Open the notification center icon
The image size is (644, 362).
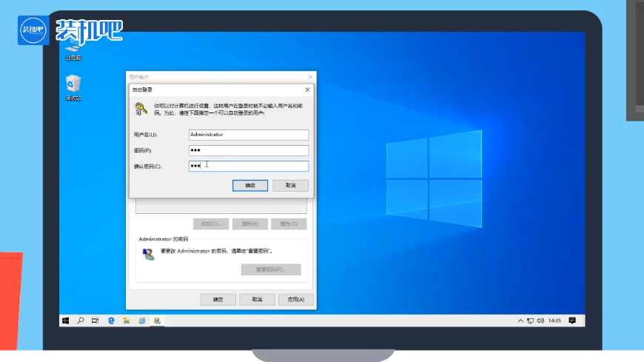pyautogui.click(x=572, y=321)
